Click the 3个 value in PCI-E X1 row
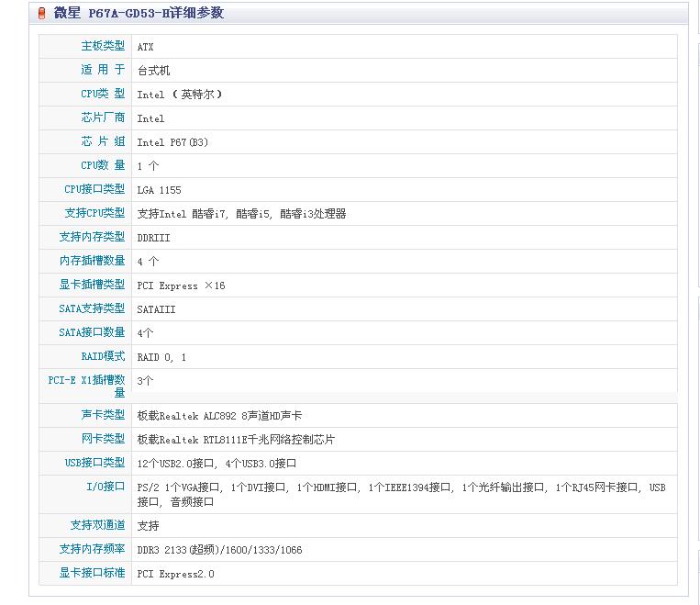Screen dimensions: 700x605 click(x=145, y=381)
